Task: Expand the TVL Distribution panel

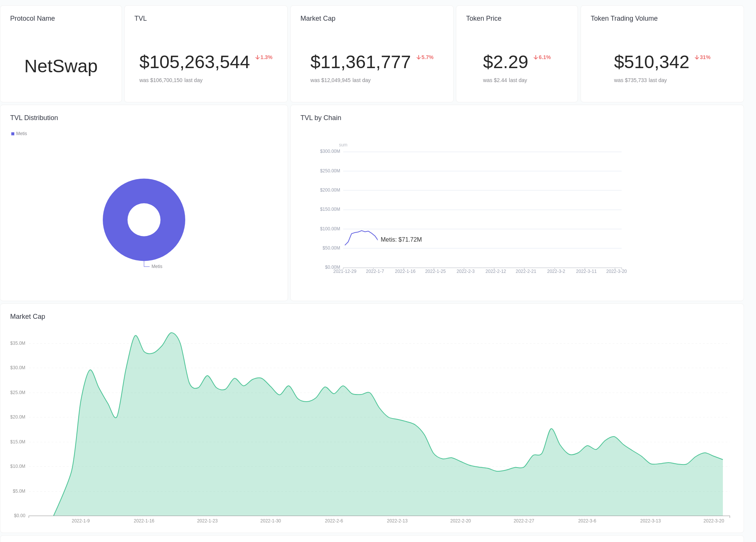Action: 34,117
